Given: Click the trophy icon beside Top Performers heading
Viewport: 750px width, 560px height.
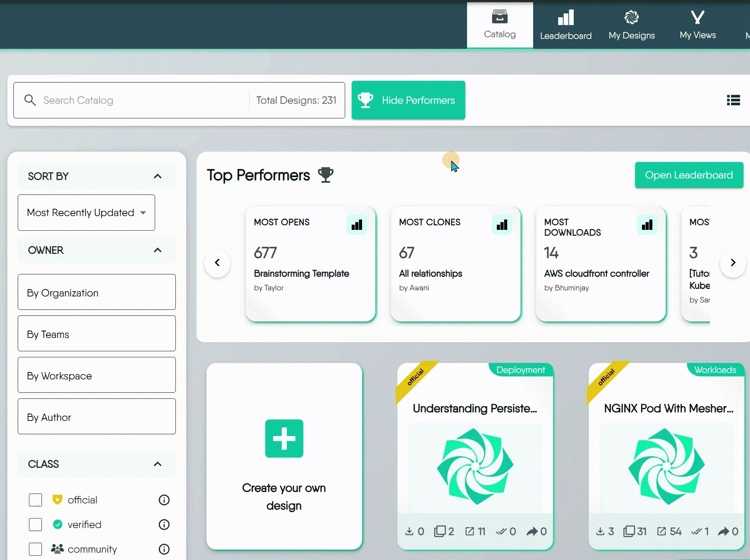Looking at the screenshot, I should click(325, 175).
